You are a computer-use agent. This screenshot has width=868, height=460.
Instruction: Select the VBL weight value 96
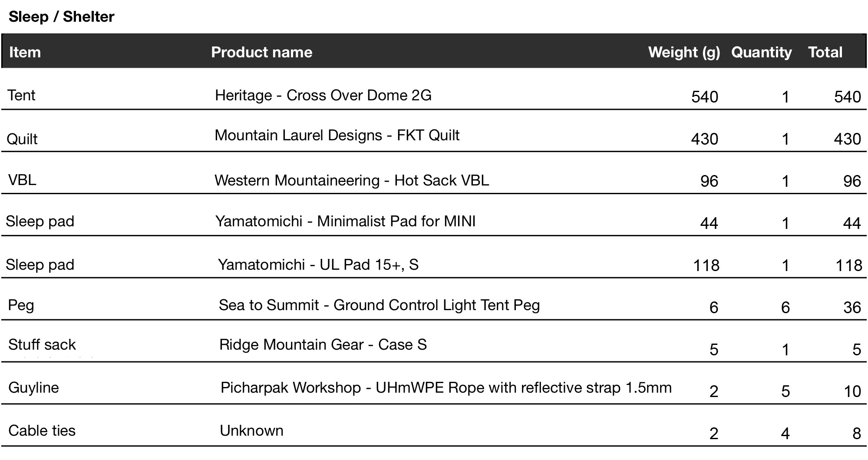[x=709, y=181]
